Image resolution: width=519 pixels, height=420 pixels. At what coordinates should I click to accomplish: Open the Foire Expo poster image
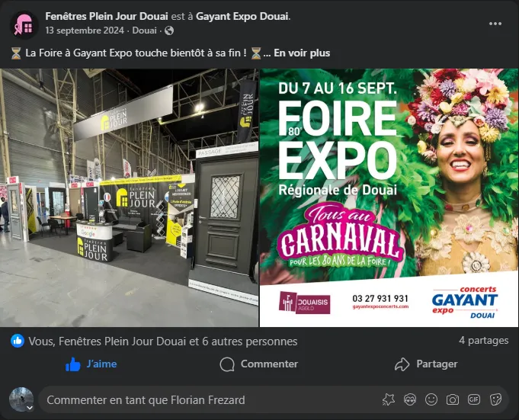pyautogui.click(x=389, y=197)
